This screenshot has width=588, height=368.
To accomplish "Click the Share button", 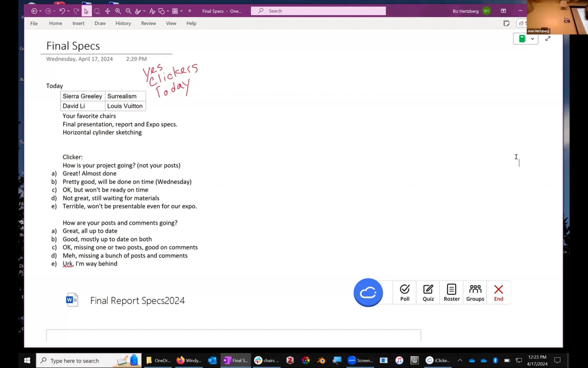I will 522,23.
